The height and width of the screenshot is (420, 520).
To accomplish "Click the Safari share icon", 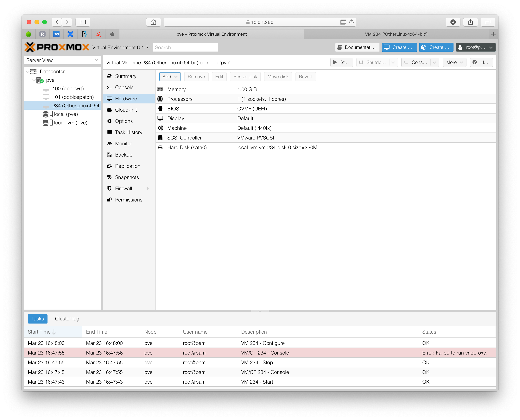I will (x=470, y=22).
